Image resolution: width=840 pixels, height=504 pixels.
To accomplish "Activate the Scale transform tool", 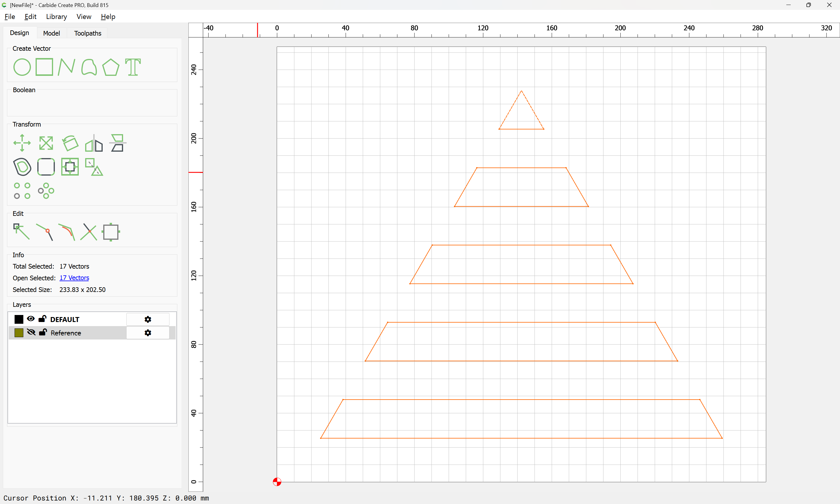I will (x=46, y=143).
